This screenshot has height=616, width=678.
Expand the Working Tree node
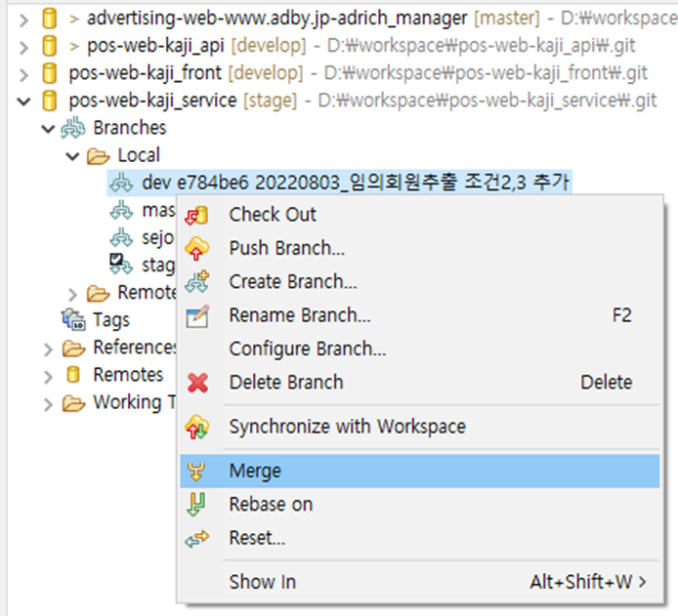pos(48,405)
